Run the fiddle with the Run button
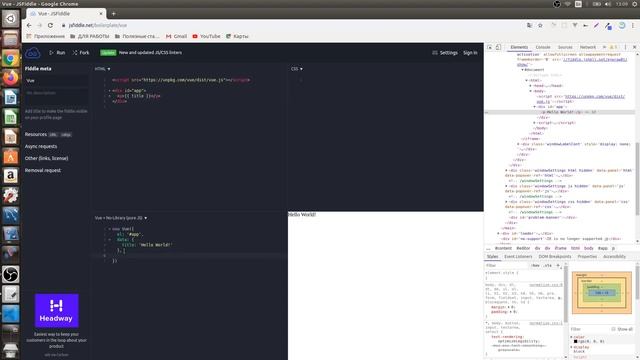The width and height of the screenshot is (640, 360). (57, 53)
